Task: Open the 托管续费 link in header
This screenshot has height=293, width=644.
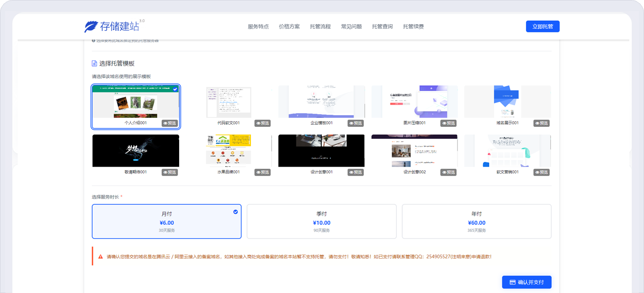Action: coord(413,27)
